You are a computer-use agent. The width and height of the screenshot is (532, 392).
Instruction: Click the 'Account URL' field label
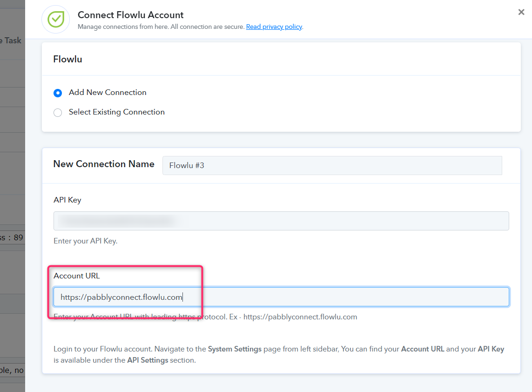tap(77, 276)
